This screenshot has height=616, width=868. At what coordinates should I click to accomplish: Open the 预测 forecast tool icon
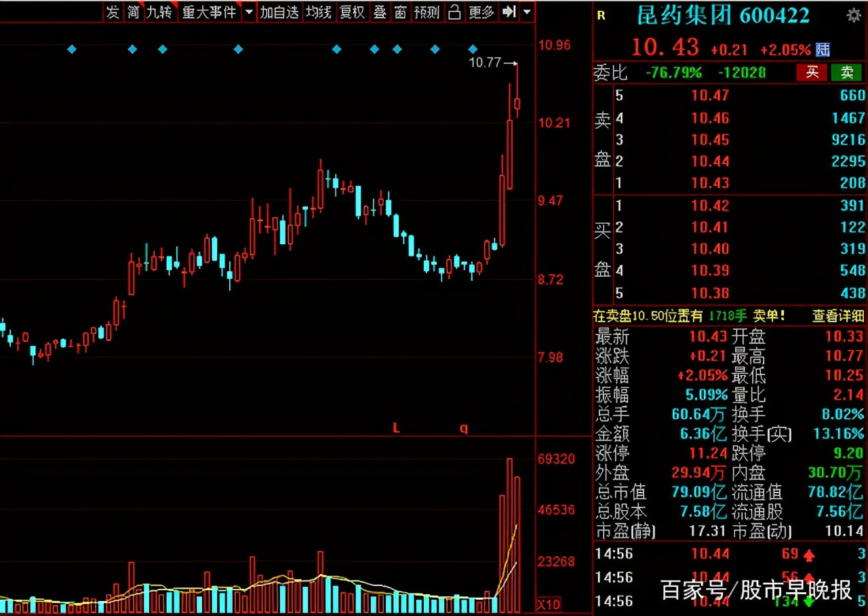click(427, 12)
